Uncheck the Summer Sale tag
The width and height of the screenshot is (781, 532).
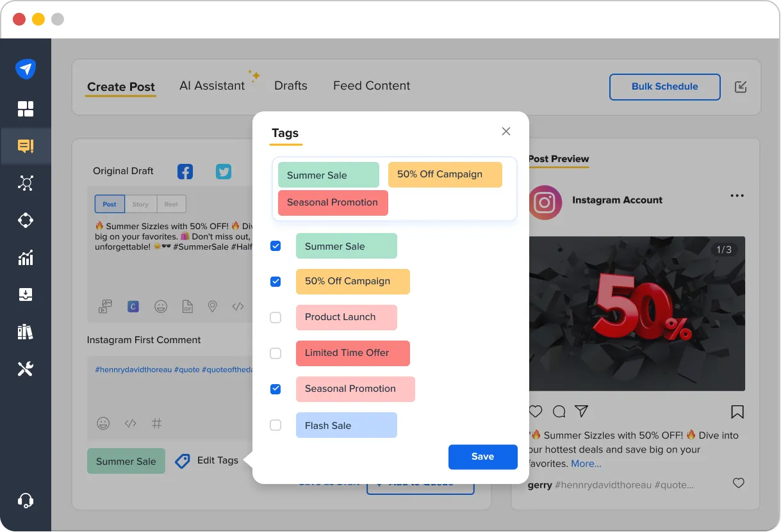pyautogui.click(x=275, y=246)
